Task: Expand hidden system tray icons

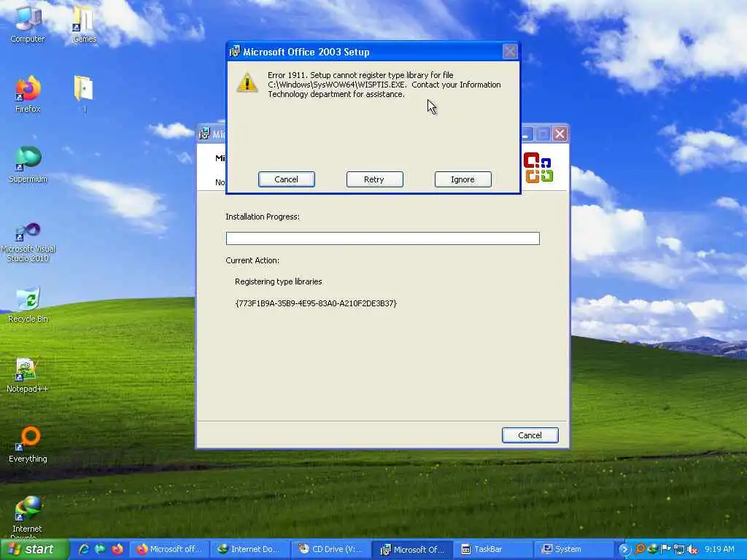Action: coord(624,550)
